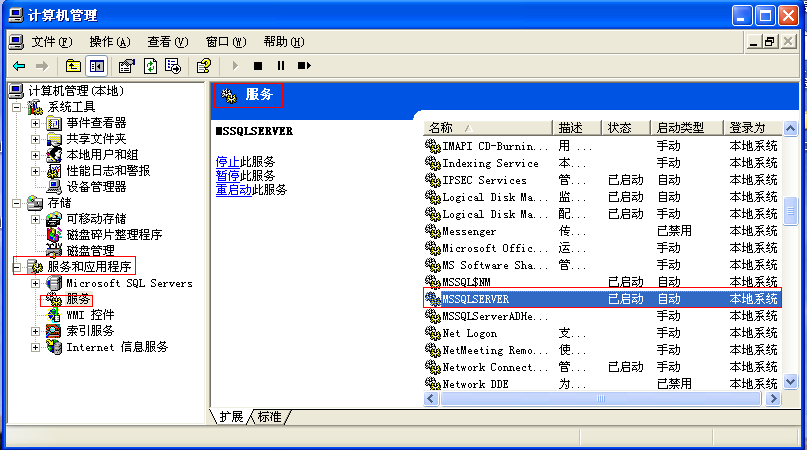
Task: Toggle the show/hide console tree icon
Action: point(96,66)
